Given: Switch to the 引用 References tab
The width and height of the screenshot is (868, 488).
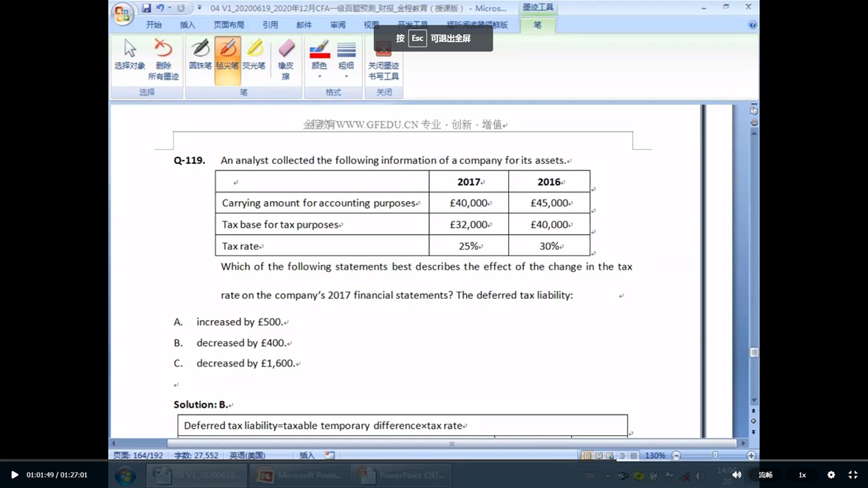Looking at the screenshot, I should tap(270, 25).
